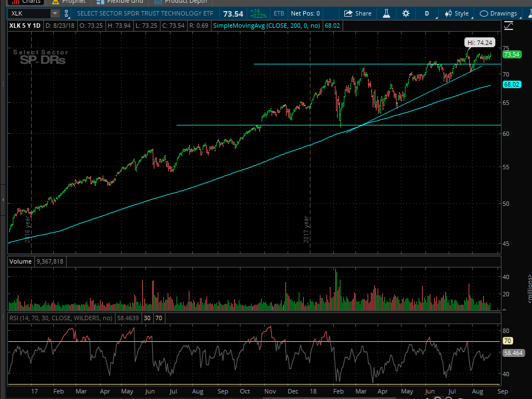Image resolution: width=532 pixels, height=399 pixels.
Task: Click the SMA value 68.02 in header
Action: point(332,26)
